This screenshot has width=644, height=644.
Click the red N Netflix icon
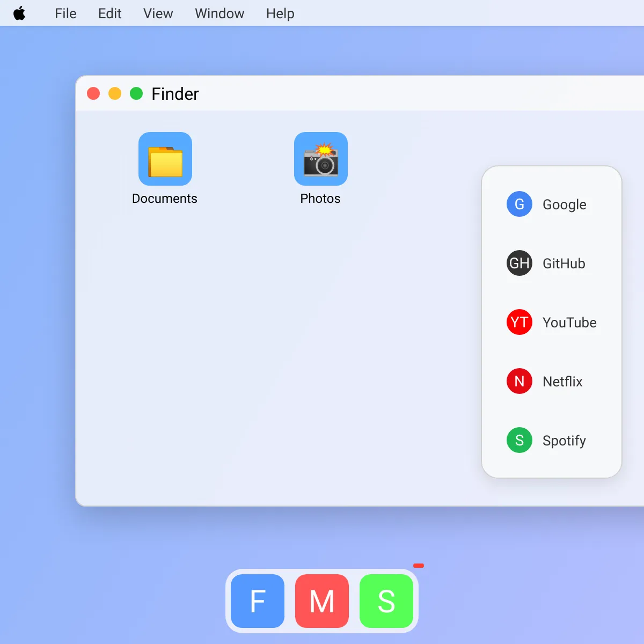[519, 381]
